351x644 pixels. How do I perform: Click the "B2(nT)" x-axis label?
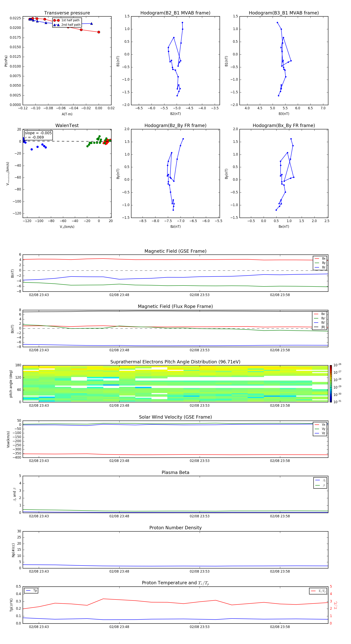(x=175, y=114)
